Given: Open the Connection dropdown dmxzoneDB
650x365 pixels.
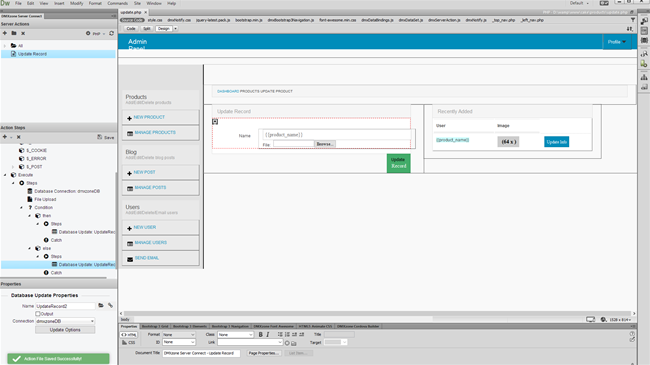Looking at the screenshot, I should click(65, 321).
